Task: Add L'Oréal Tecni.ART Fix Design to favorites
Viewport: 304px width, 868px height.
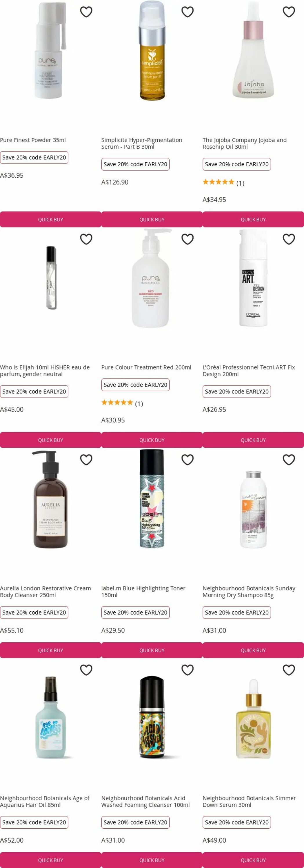Action: pos(289,239)
